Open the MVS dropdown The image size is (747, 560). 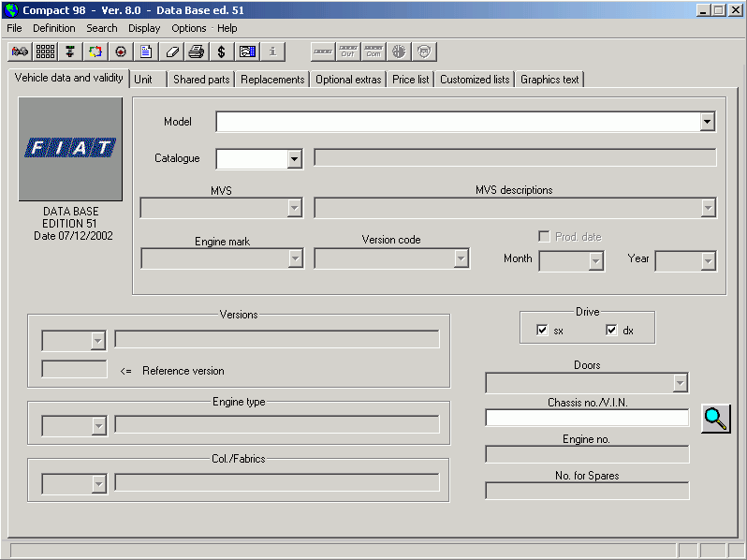click(x=295, y=208)
